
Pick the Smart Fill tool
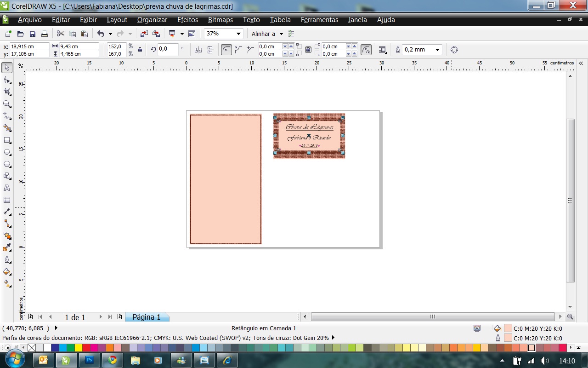(7, 128)
